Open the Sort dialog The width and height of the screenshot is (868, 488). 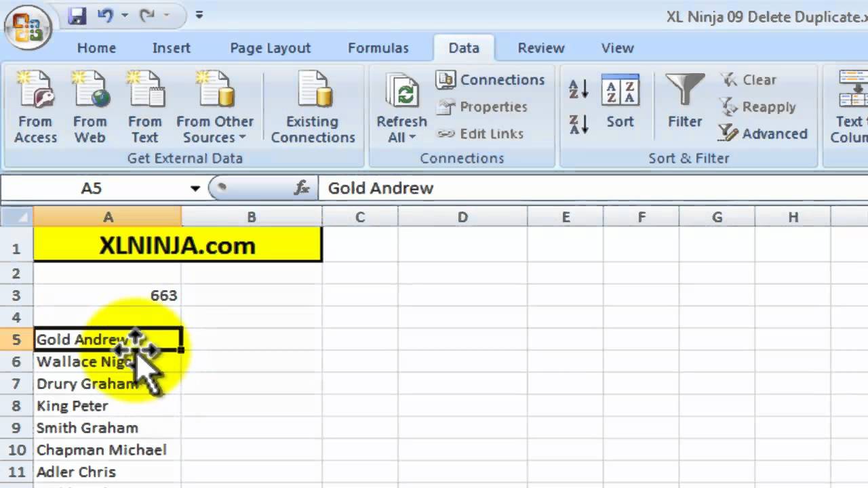point(620,103)
